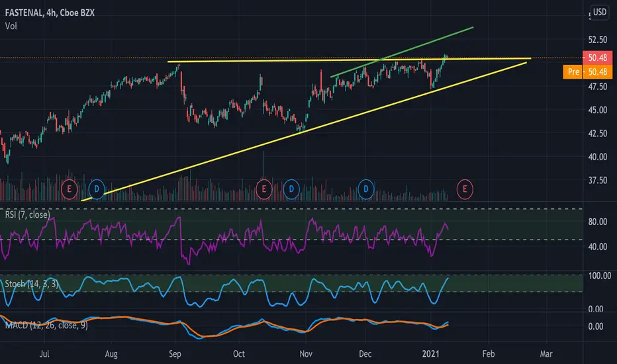Click the 2021 label on time axis
617x364 pixels.
click(x=430, y=354)
